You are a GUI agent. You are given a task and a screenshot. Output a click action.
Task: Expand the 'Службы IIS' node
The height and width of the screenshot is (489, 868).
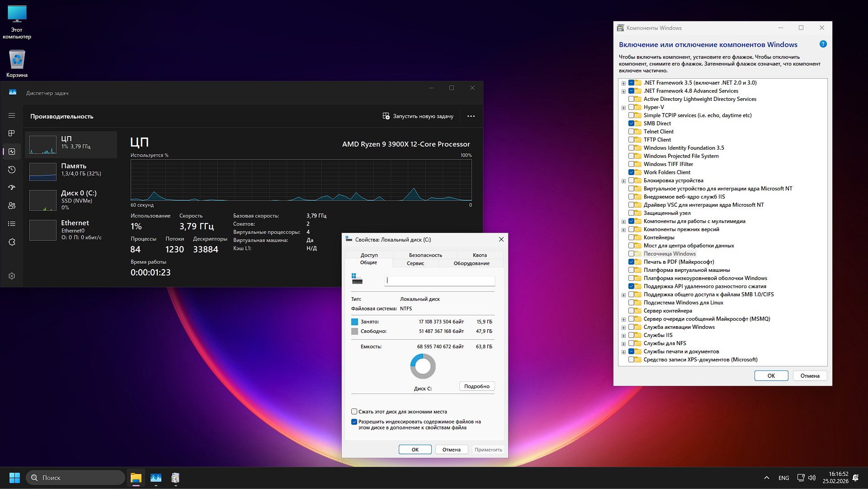(x=624, y=335)
